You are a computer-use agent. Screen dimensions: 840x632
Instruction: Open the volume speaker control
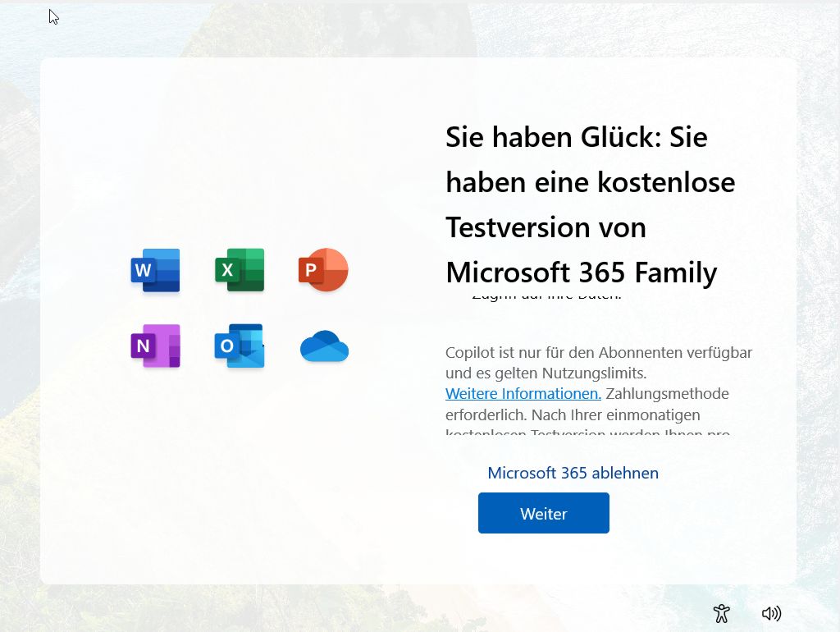coord(771,613)
